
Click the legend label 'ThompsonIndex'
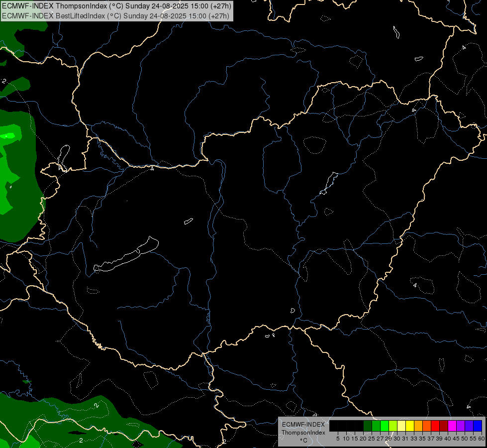pyautogui.click(x=303, y=433)
